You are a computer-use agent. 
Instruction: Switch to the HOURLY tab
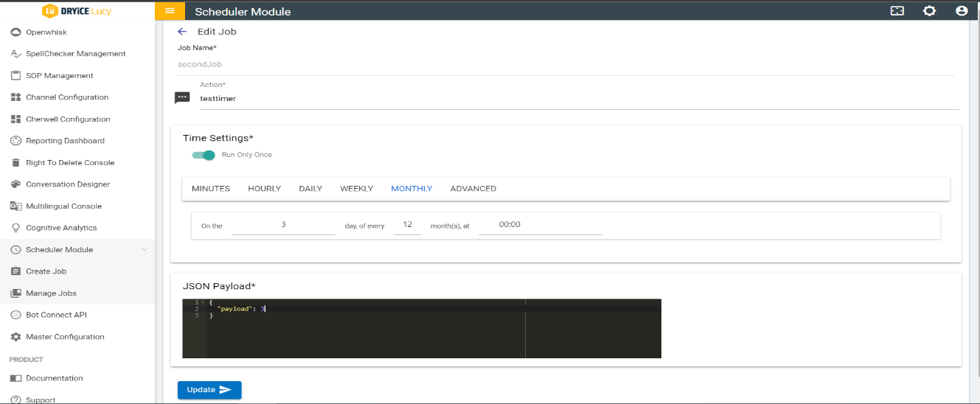tap(264, 189)
